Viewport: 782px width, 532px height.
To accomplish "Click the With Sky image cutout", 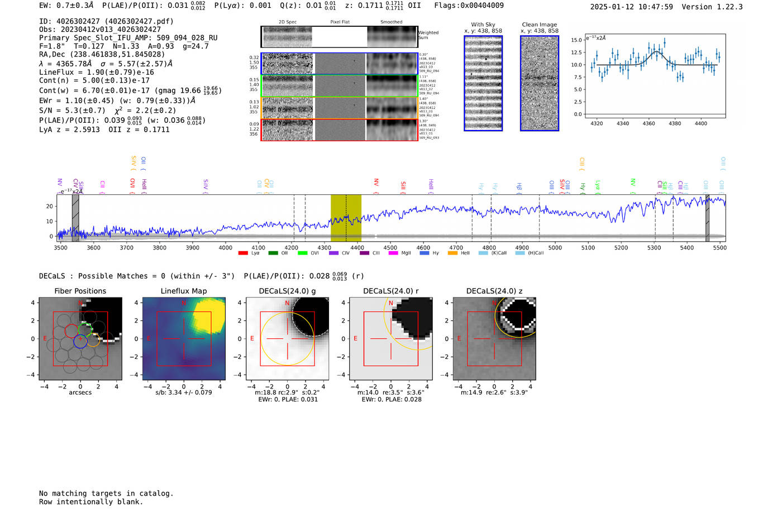I will click(483, 83).
